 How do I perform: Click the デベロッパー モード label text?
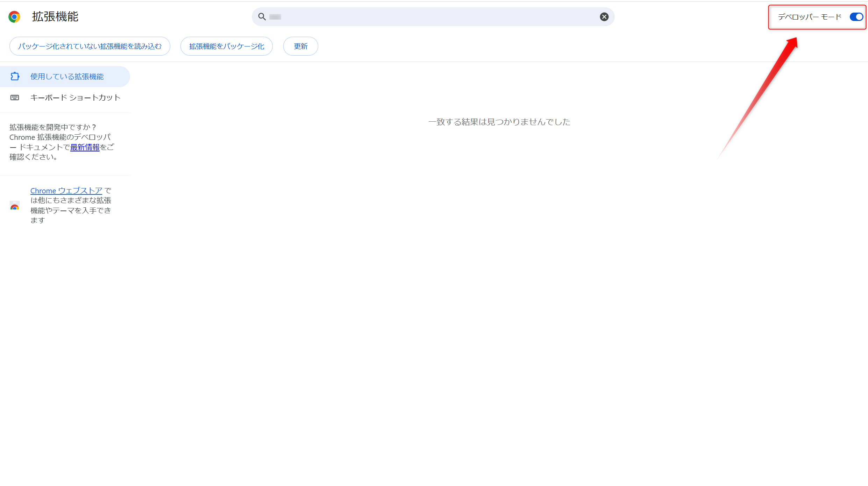809,17
